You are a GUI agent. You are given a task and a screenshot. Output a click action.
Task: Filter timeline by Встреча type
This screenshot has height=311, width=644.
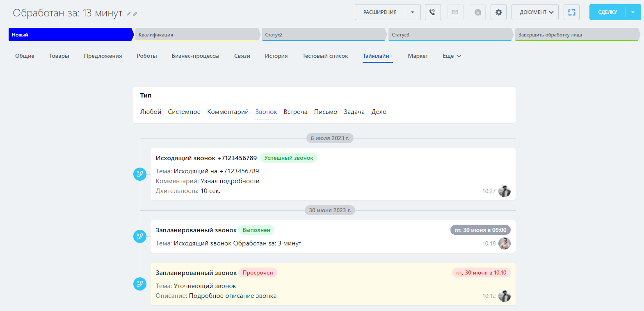click(x=295, y=112)
